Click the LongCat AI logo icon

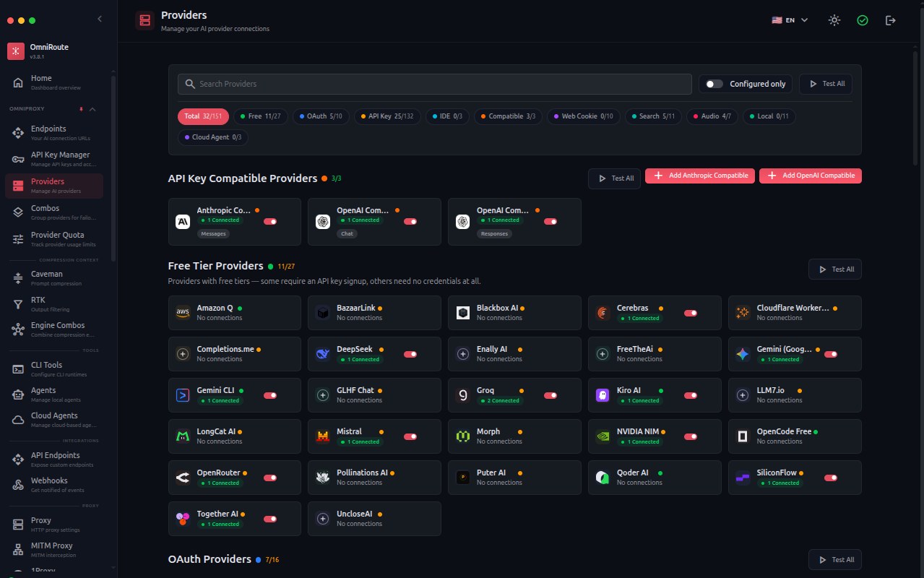click(183, 436)
